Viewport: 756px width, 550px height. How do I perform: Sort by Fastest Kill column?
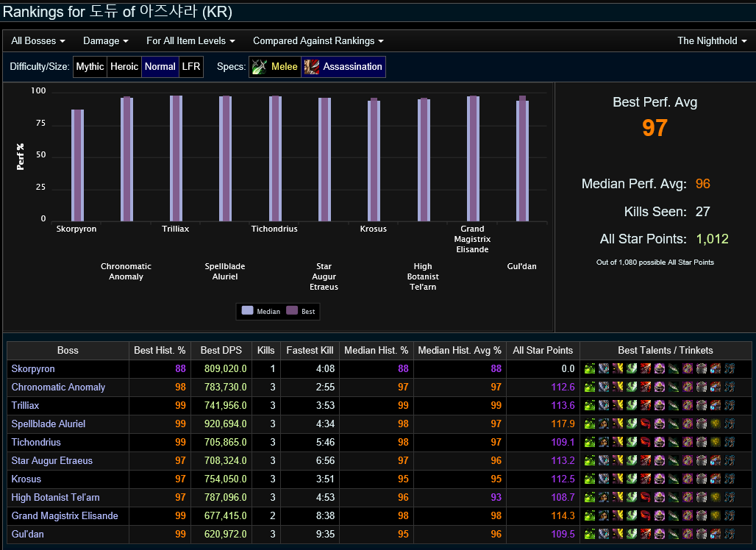point(310,351)
